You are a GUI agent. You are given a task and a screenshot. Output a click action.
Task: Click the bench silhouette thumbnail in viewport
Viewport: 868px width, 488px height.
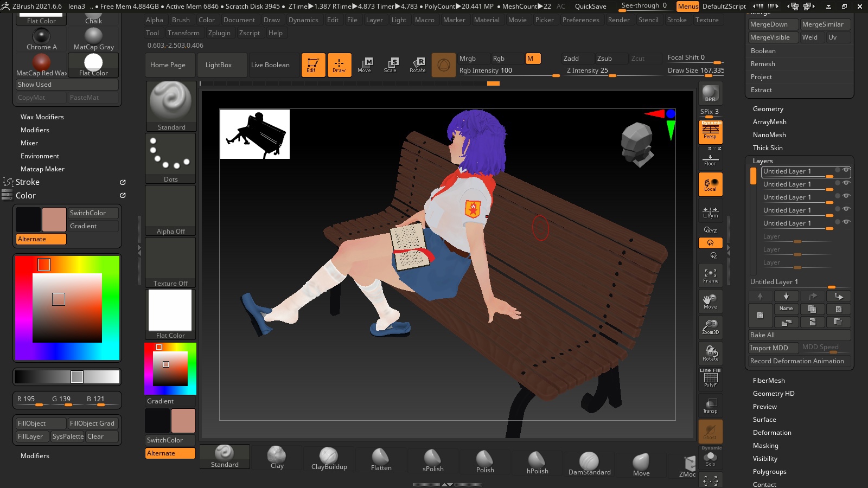pyautogui.click(x=254, y=134)
